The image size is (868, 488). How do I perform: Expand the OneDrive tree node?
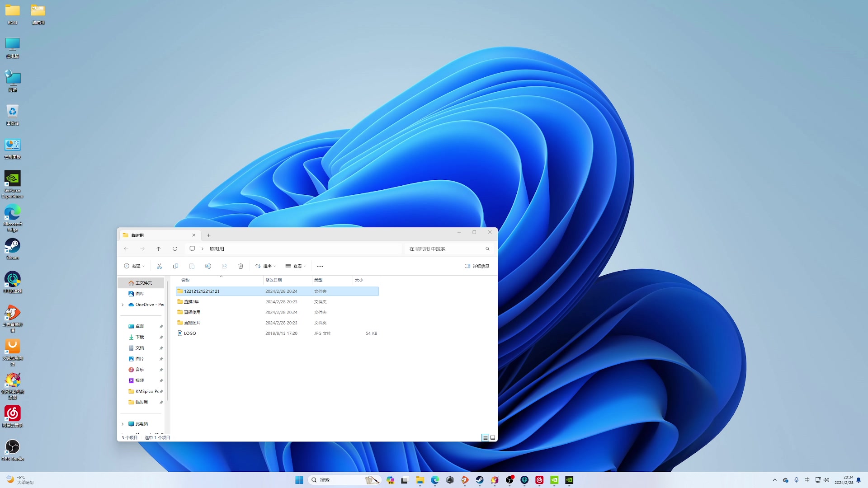[x=123, y=305]
